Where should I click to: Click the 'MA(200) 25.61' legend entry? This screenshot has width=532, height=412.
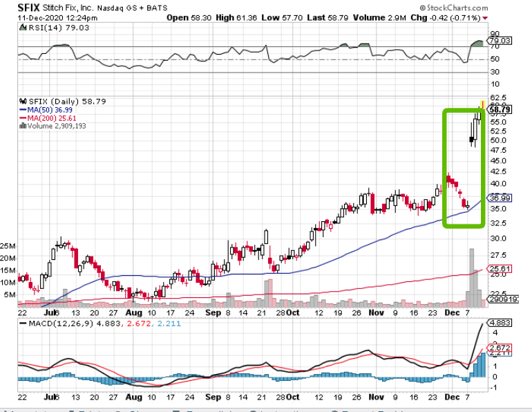coord(52,118)
